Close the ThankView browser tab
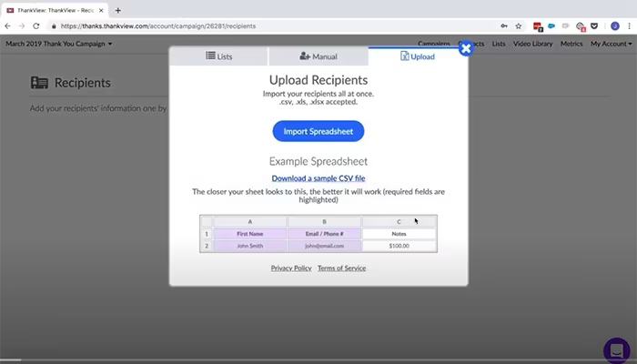This screenshot has height=364, width=637. pyautogui.click(x=101, y=11)
